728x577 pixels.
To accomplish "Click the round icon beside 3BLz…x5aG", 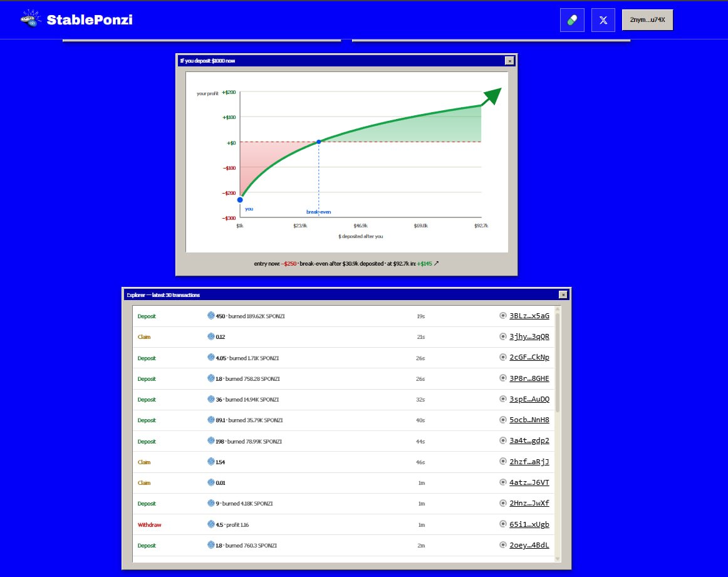I will [503, 316].
